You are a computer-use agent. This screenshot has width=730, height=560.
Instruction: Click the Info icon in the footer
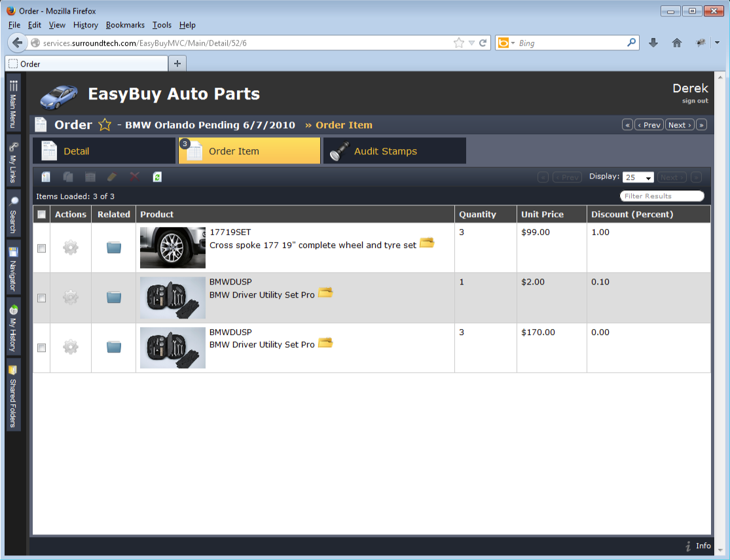pos(688,546)
